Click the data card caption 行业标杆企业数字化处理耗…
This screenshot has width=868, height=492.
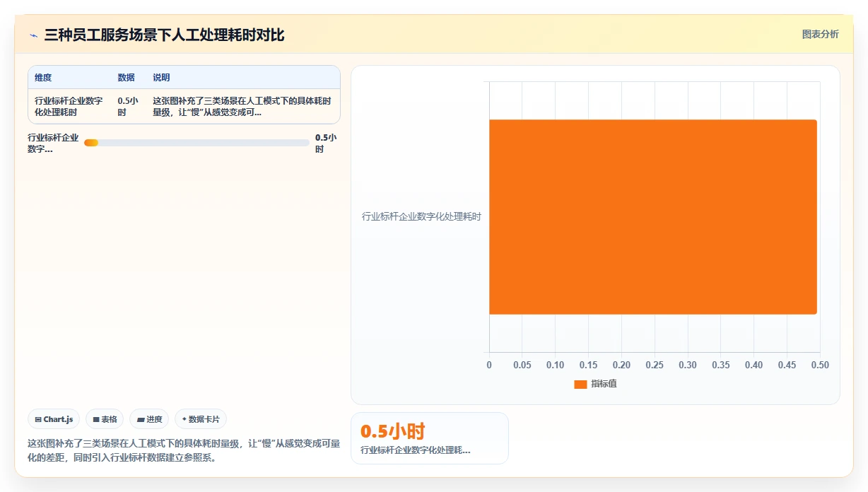[x=416, y=450]
